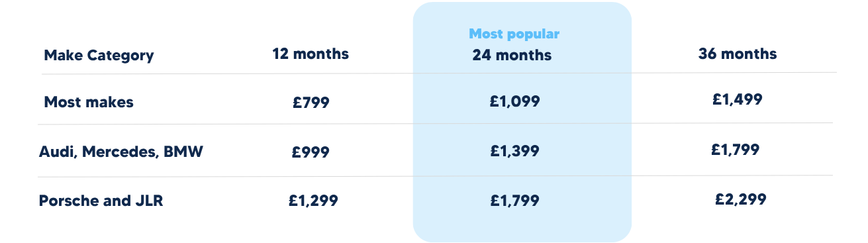The width and height of the screenshot is (868, 243).
Task: Click the Most popular label
Action: click(514, 34)
